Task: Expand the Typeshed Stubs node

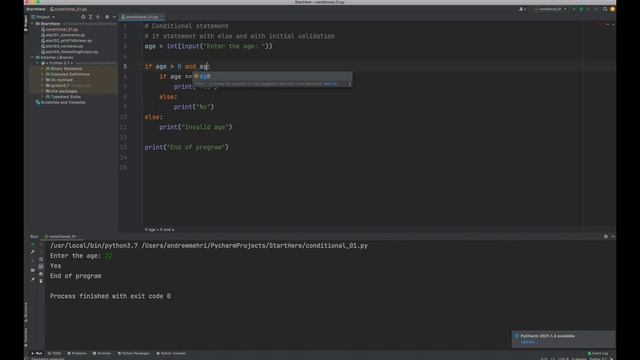Action: click(x=42, y=97)
